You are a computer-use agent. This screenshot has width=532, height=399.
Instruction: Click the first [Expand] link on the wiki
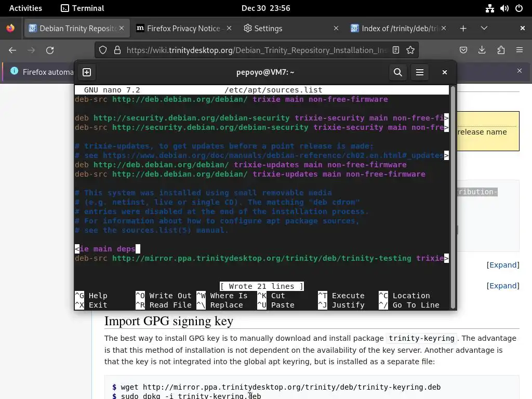[x=503, y=265]
